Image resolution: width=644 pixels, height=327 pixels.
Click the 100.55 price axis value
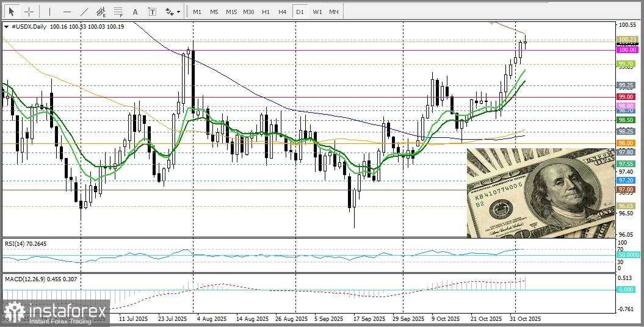(627, 25)
